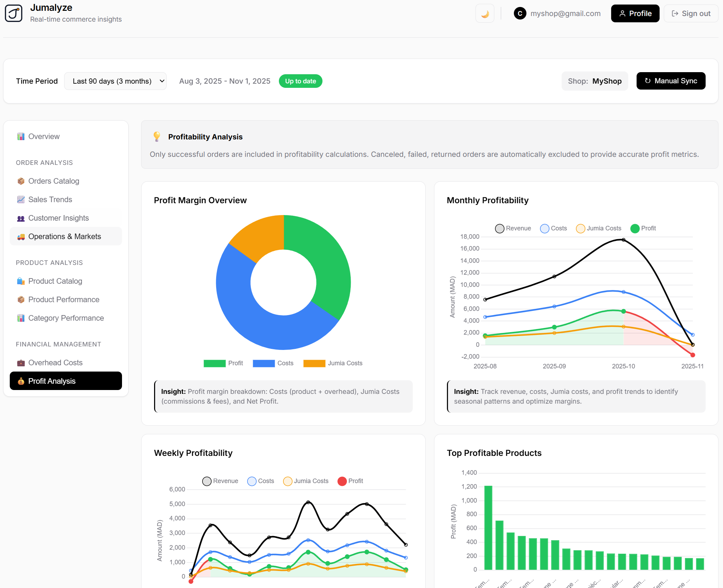Hide the Jumia Costs line in Weekly Profitability

(305, 481)
